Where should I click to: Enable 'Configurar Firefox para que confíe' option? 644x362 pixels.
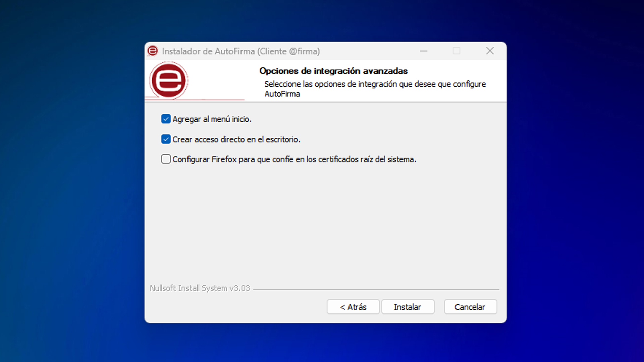(166, 159)
